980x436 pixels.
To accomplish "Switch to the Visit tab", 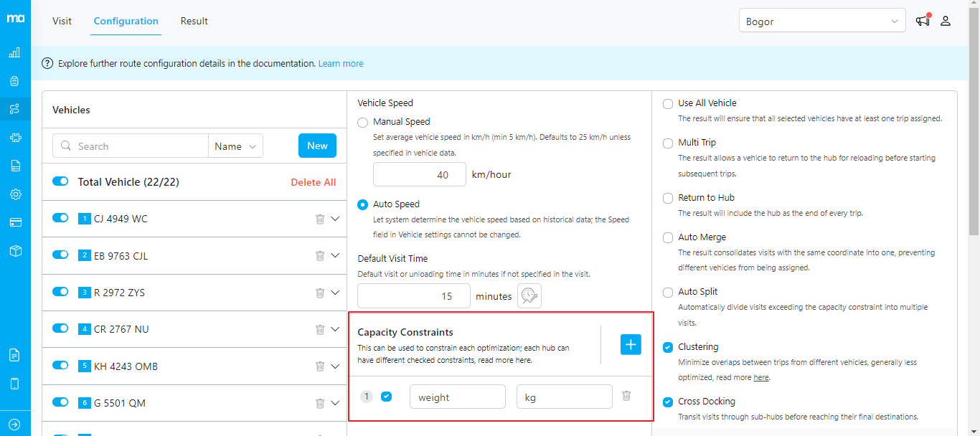I will pos(62,21).
